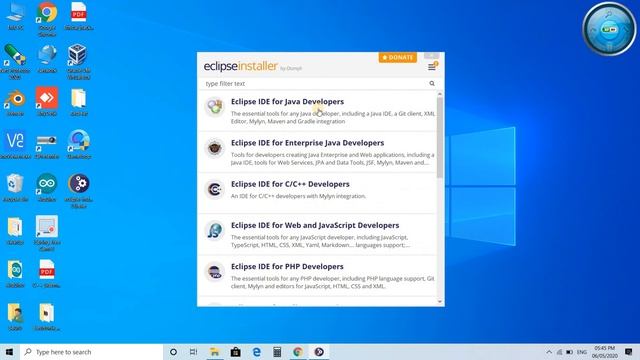Click the network icon in the system tray
The height and width of the screenshot is (360, 640).
click(x=560, y=352)
